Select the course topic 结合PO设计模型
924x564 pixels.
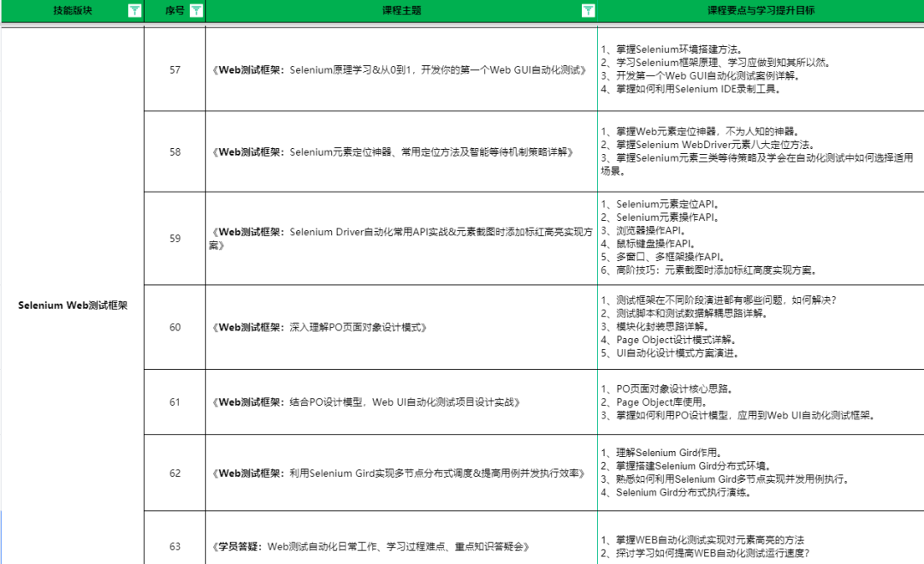(x=401, y=402)
